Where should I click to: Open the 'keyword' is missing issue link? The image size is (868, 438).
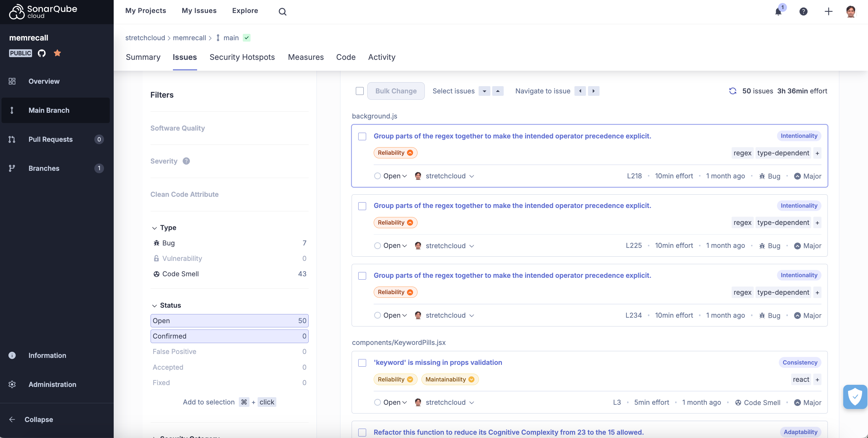point(438,362)
